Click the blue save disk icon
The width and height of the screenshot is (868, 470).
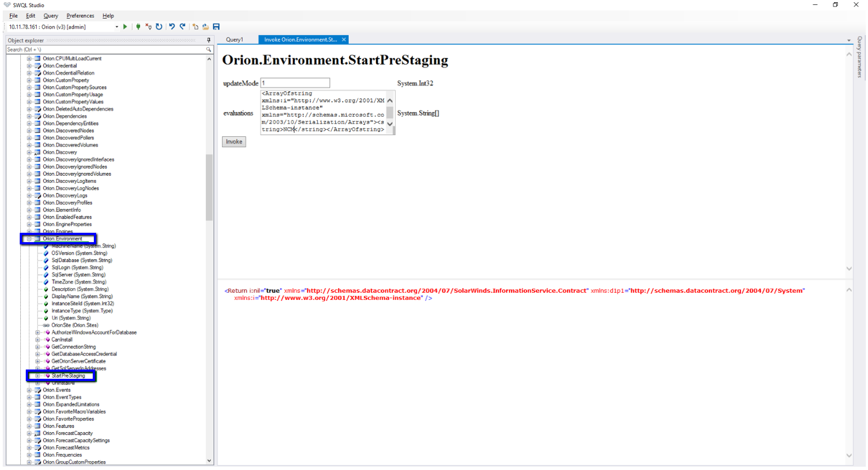[x=216, y=26]
